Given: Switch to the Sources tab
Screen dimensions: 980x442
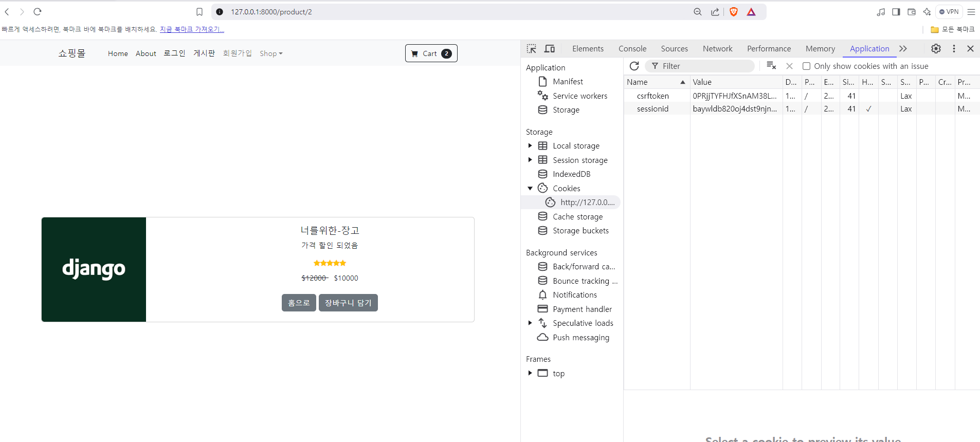Looking at the screenshot, I should tap(674, 48).
